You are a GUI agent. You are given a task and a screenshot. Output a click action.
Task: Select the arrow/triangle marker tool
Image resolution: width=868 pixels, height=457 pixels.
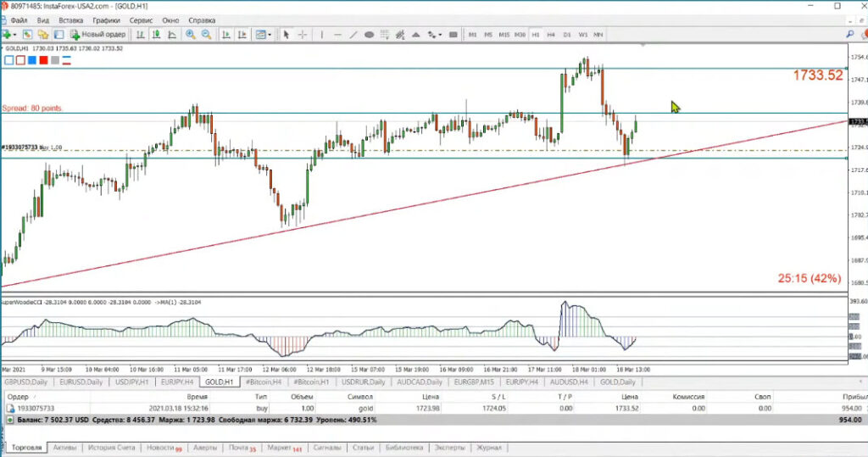coord(415,35)
